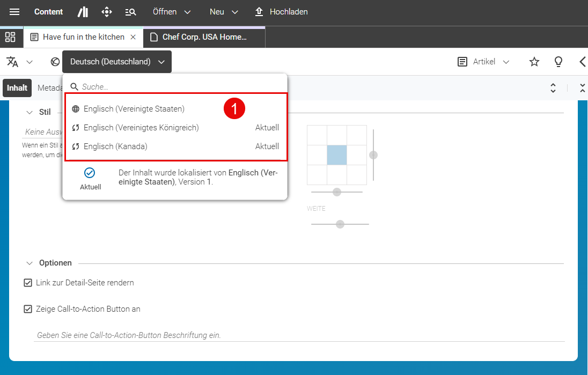Image resolution: width=588 pixels, height=375 pixels.
Task: Click the search magnifier in dropdown
Action: (x=74, y=86)
